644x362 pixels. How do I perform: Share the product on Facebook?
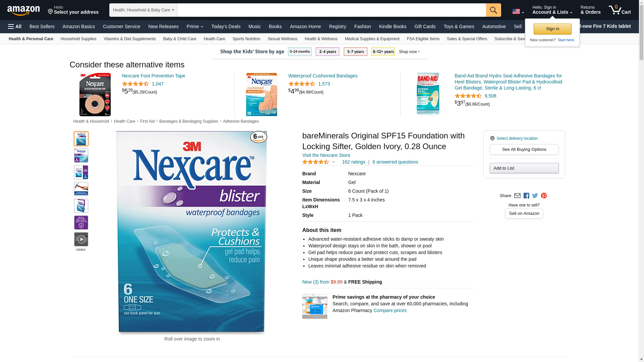(526, 196)
